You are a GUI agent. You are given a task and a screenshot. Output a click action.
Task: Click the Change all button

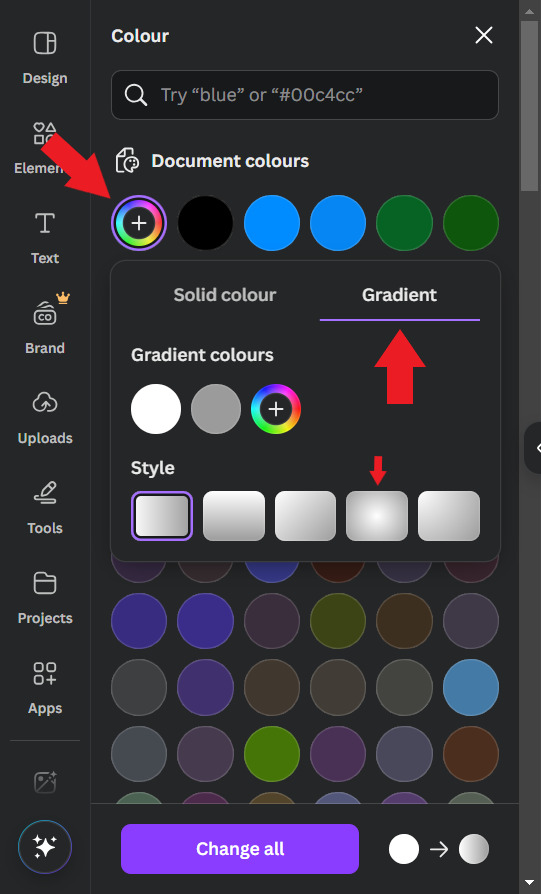coord(240,849)
